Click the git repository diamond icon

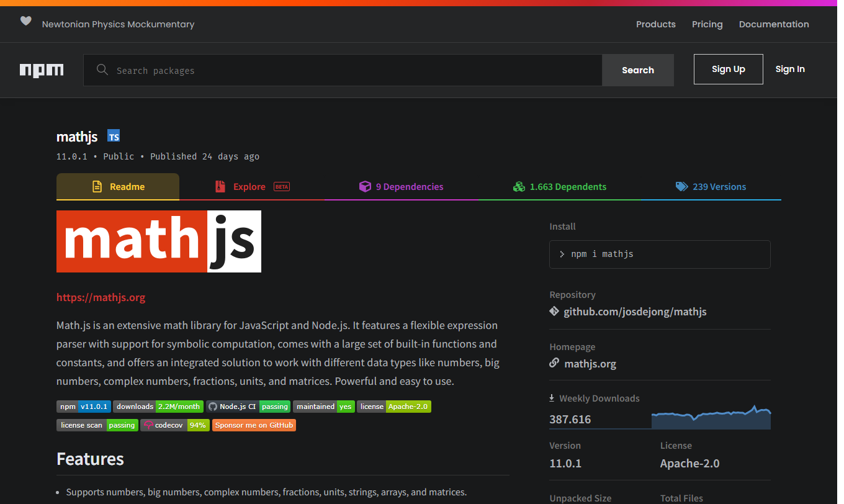click(554, 311)
